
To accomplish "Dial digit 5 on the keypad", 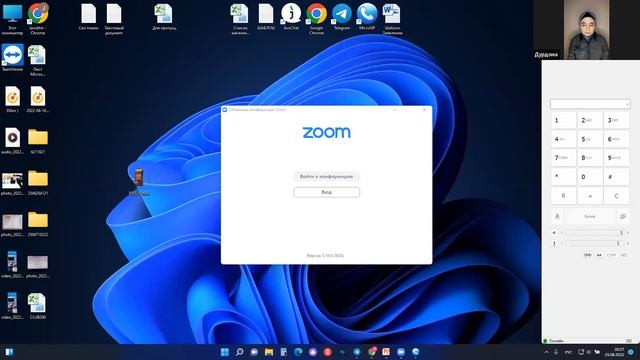I will pos(590,139).
